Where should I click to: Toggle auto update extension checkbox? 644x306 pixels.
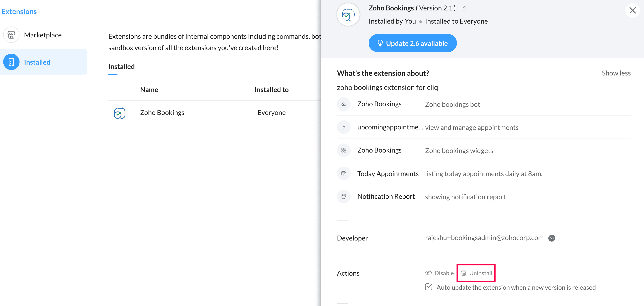click(x=429, y=287)
